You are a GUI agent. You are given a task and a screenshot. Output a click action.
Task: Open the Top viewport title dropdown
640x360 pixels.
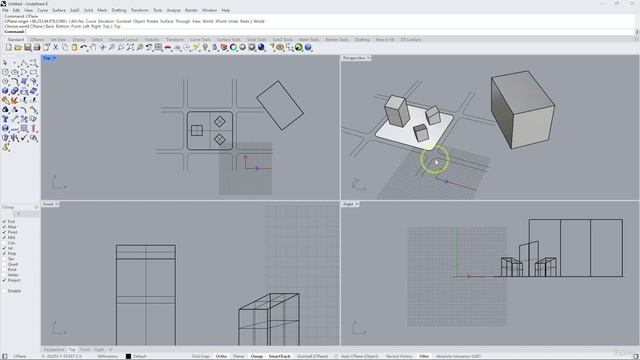click(54, 58)
